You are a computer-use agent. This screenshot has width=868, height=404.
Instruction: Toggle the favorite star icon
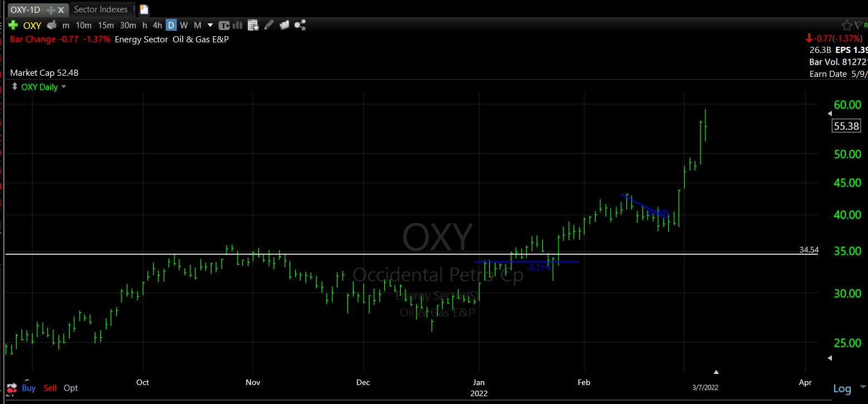(x=847, y=25)
